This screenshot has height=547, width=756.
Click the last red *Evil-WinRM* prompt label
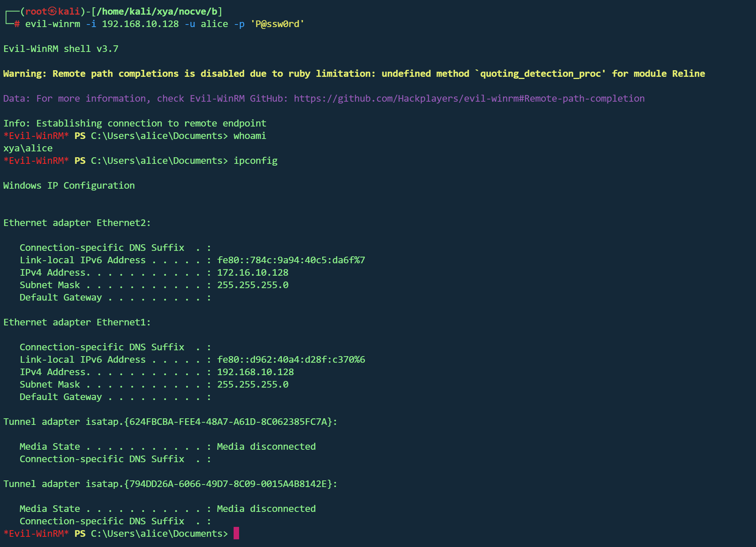click(36, 533)
